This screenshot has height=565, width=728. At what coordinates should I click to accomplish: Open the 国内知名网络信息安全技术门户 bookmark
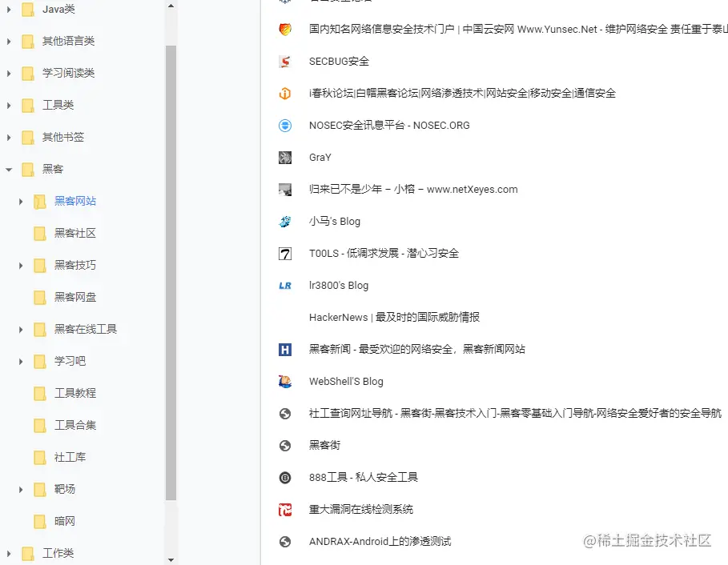518,30
